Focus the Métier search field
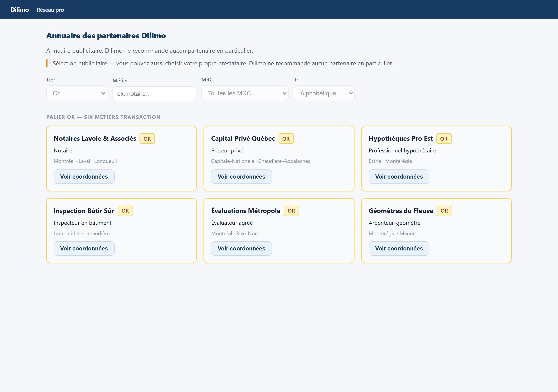The image size is (558, 392). click(x=154, y=94)
